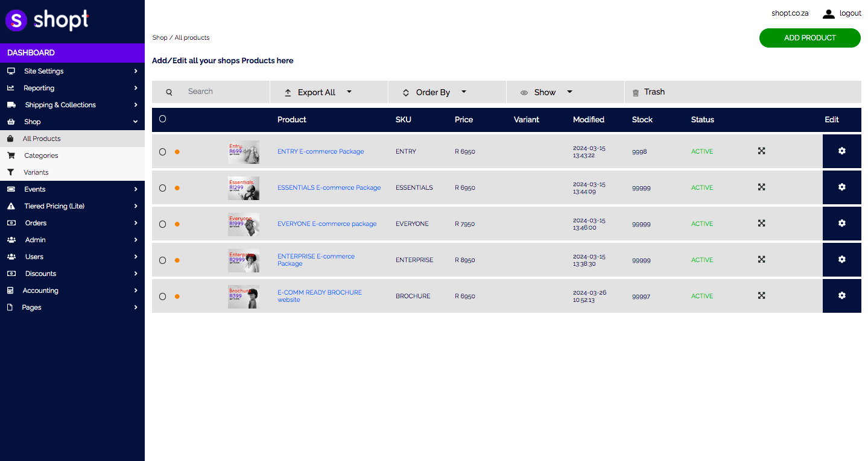Toggle the select-all circle in table header
The width and height of the screenshot is (868, 461).
coord(162,119)
